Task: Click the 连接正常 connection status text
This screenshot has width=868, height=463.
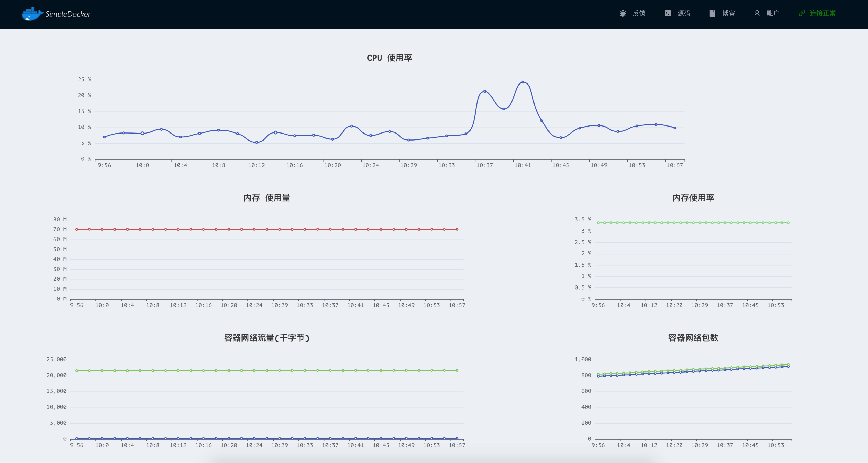Action: click(x=822, y=13)
